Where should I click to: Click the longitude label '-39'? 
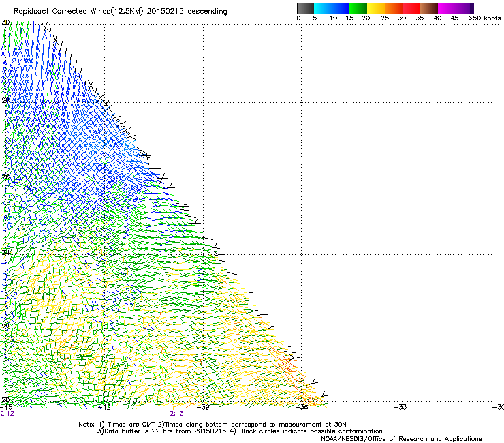coord(203,407)
